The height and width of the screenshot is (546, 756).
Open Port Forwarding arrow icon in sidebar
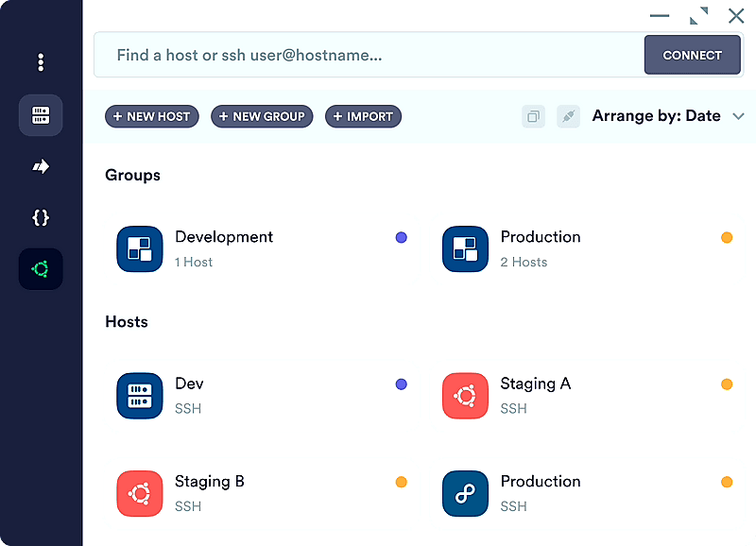[x=41, y=166]
